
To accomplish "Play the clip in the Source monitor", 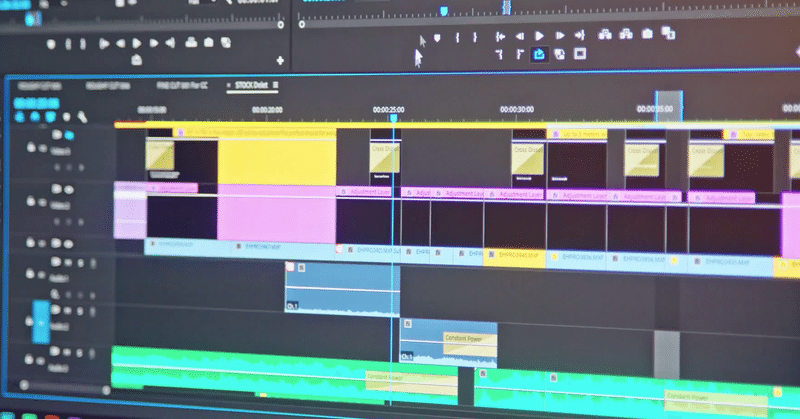I will pyautogui.click(x=137, y=43).
